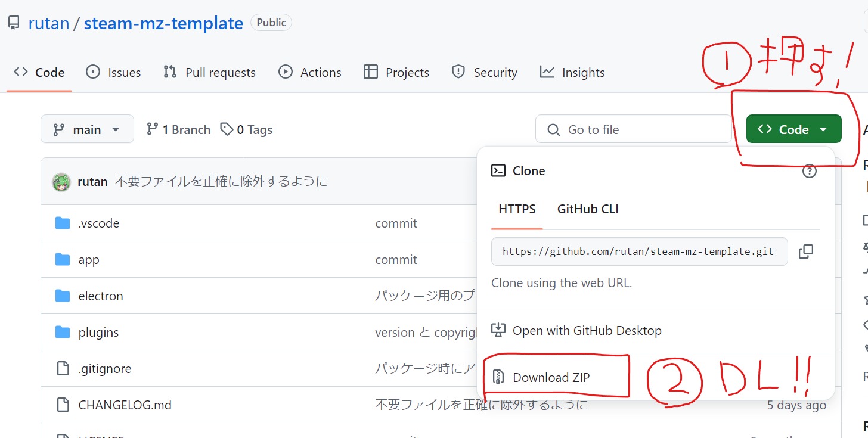Open with GitHub Desktop
868x438 pixels.
587,331
